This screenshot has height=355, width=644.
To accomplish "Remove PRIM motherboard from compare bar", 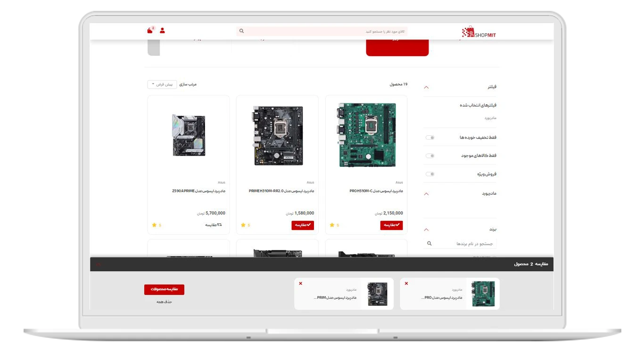I will (x=301, y=283).
